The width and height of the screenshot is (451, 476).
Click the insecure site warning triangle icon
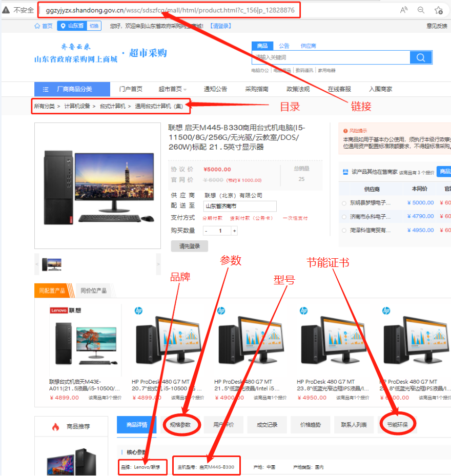point(6,10)
